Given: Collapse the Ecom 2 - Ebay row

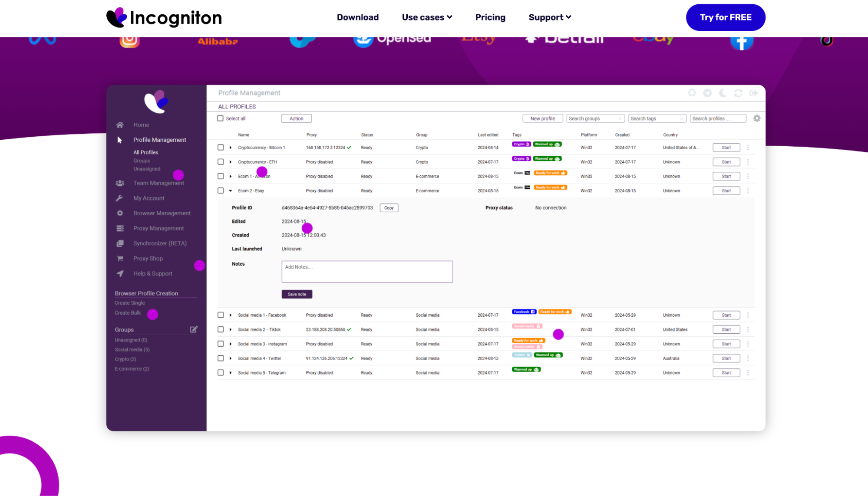Looking at the screenshot, I should [231, 191].
